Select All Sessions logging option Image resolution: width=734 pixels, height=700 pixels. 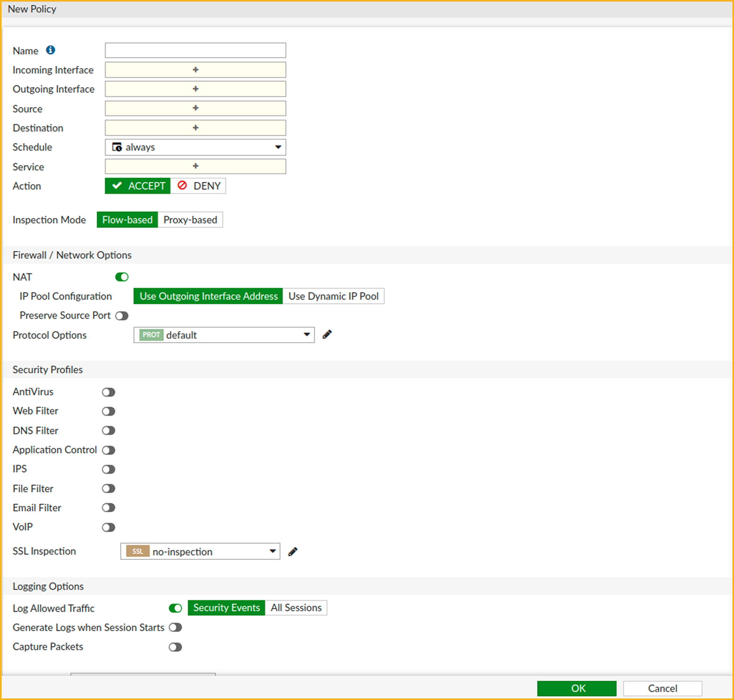tap(296, 608)
